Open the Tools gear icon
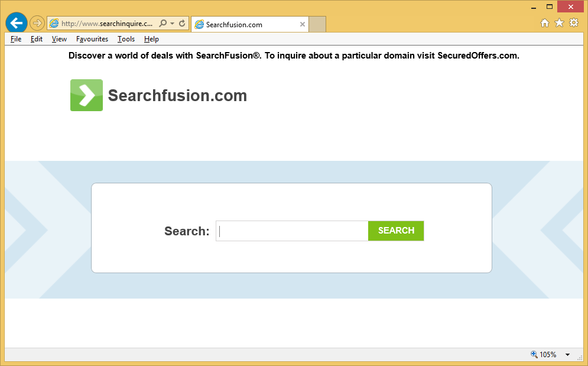The width and height of the screenshot is (588, 366). point(574,23)
